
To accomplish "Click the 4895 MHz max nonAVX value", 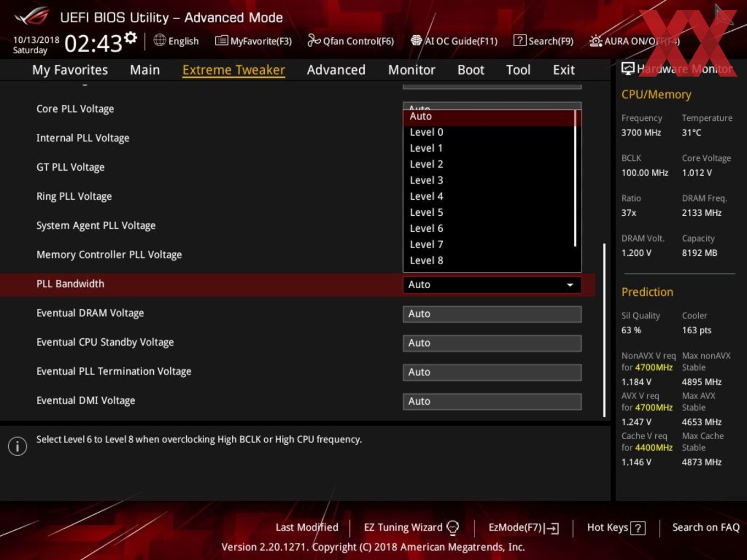I will tap(701, 382).
